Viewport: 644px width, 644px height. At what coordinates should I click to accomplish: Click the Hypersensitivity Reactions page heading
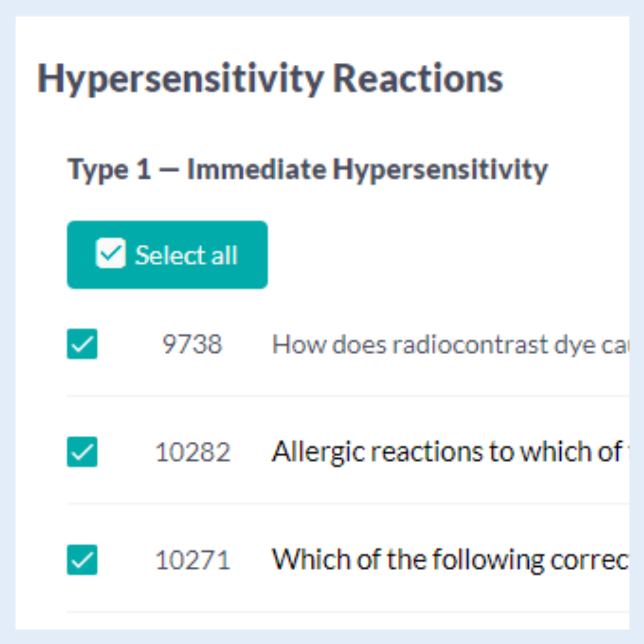coord(270,79)
